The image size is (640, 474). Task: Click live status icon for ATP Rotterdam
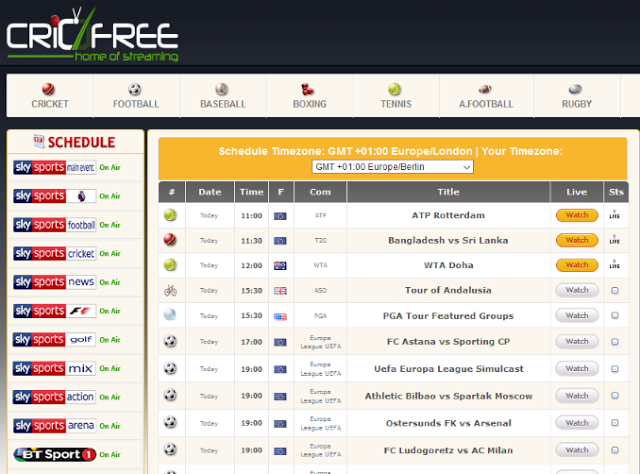[615, 215]
